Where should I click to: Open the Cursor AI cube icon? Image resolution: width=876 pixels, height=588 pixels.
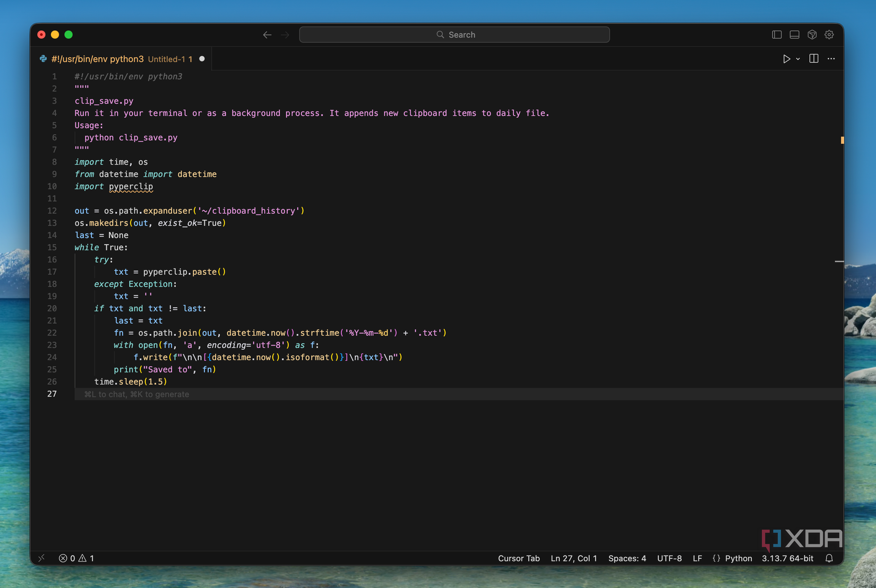click(x=811, y=34)
